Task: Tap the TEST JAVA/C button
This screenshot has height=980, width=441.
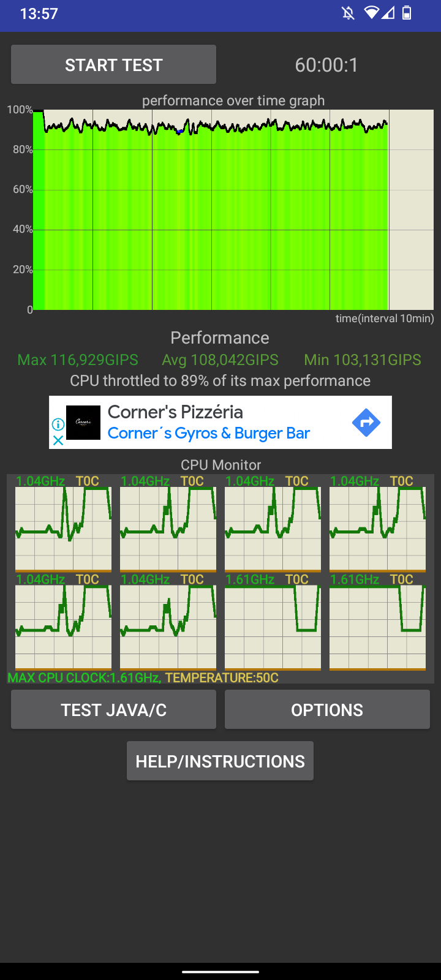Action: tap(113, 709)
